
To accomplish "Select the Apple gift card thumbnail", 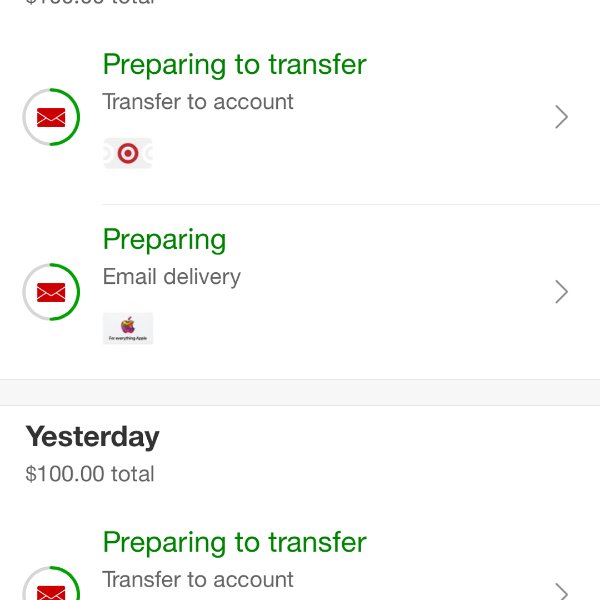I will (x=128, y=328).
